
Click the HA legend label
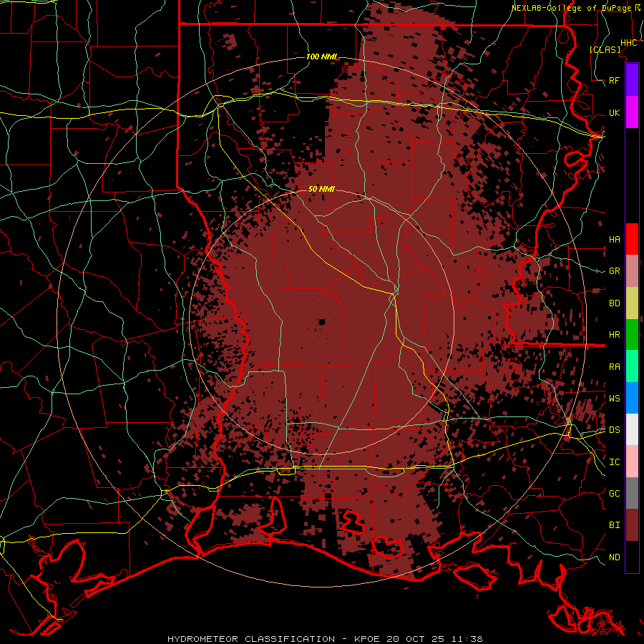[614, 240]
